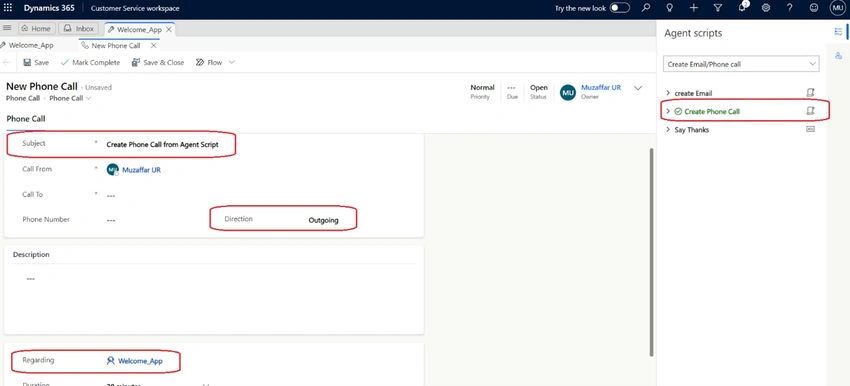Click the Say Thanks text icon
The width and height of the screenshot is (850, 386).
(x=810, y=129)
